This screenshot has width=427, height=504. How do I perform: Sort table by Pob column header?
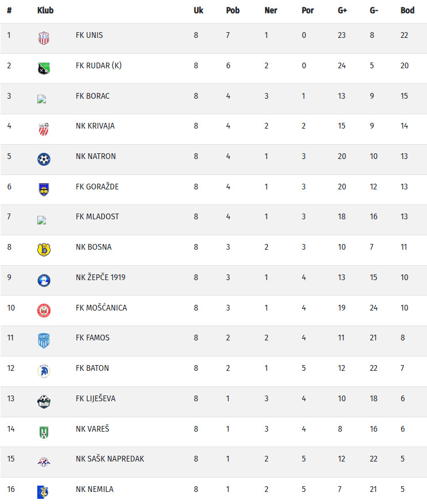point(232,10)
